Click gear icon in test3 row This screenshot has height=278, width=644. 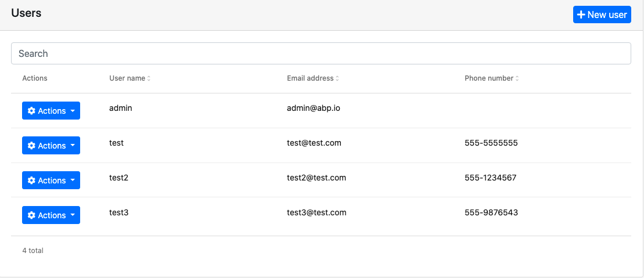click(x=32, y=215)
